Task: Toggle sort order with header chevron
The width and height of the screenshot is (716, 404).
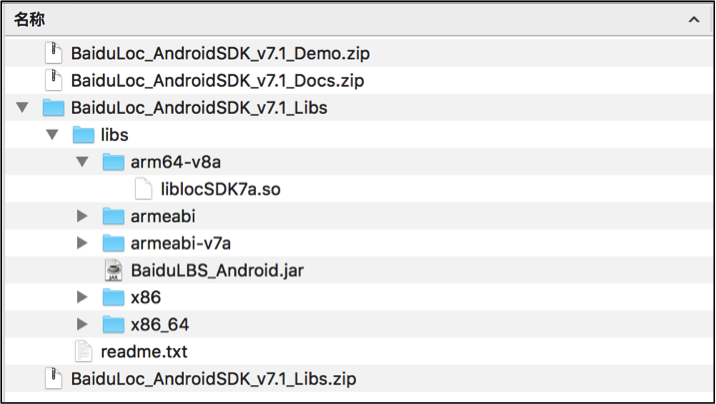Action: pyautogui.click(x=694, y=20)
